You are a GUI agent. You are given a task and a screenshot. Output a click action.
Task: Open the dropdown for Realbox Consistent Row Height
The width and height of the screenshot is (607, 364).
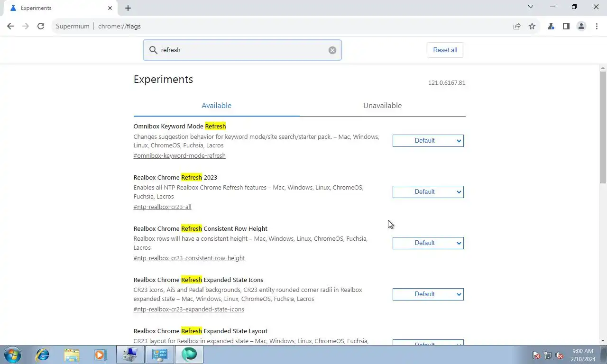pos(428,243)
